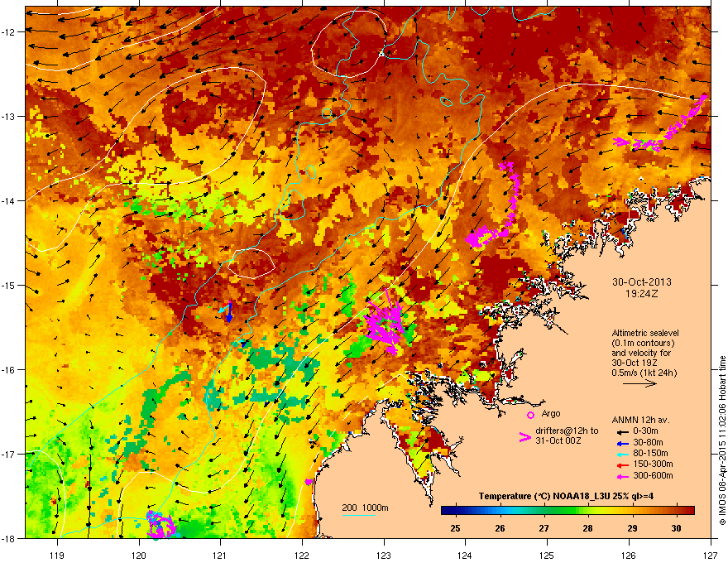The width and height of the screenshot is (728, 563).
Task: Click the longitude axis label '123'
Action: click(x=384, y=555)
